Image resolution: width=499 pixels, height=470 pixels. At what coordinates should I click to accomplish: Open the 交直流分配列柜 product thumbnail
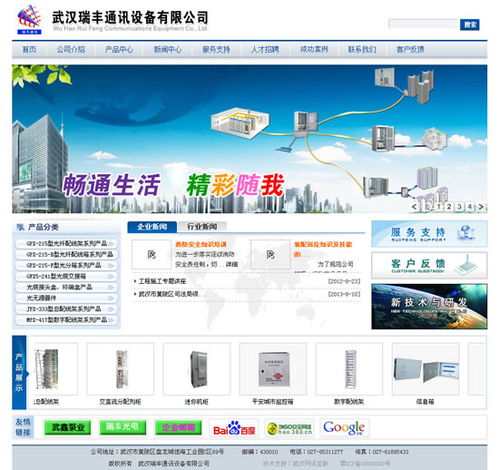coord(120,369)
